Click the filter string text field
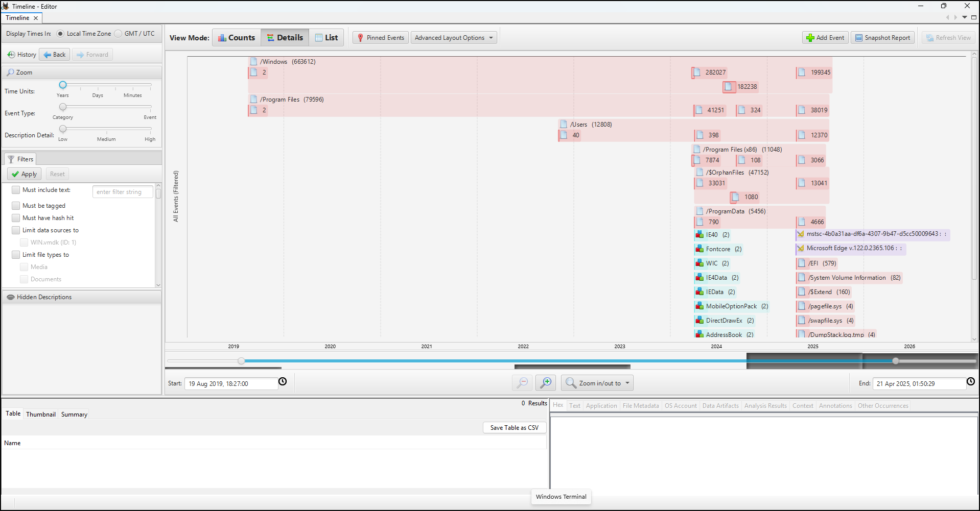The height and width of the screenshot is (511, 980). (x=123, y=192)
